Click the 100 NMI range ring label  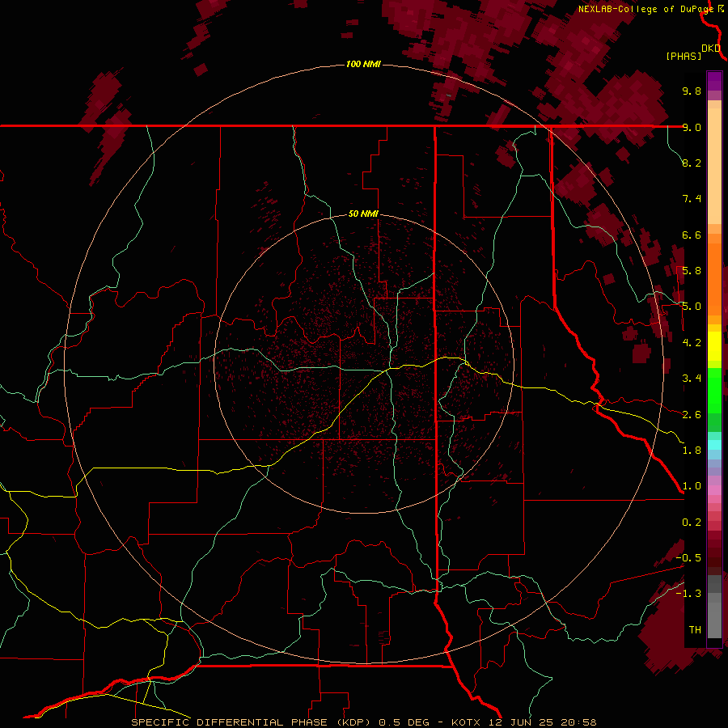(x=363, y=64)
